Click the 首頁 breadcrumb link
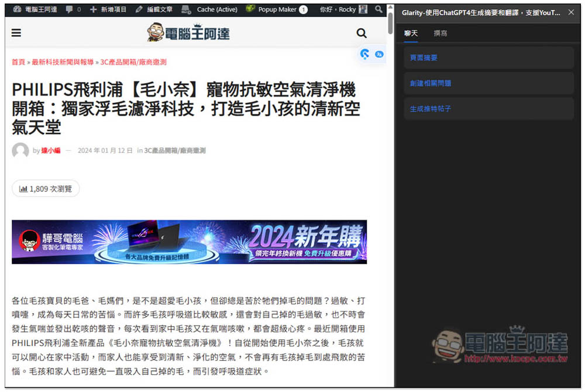The width and height of the screenshot is (585, 392). pyautogui.click(x=18, y=62)
